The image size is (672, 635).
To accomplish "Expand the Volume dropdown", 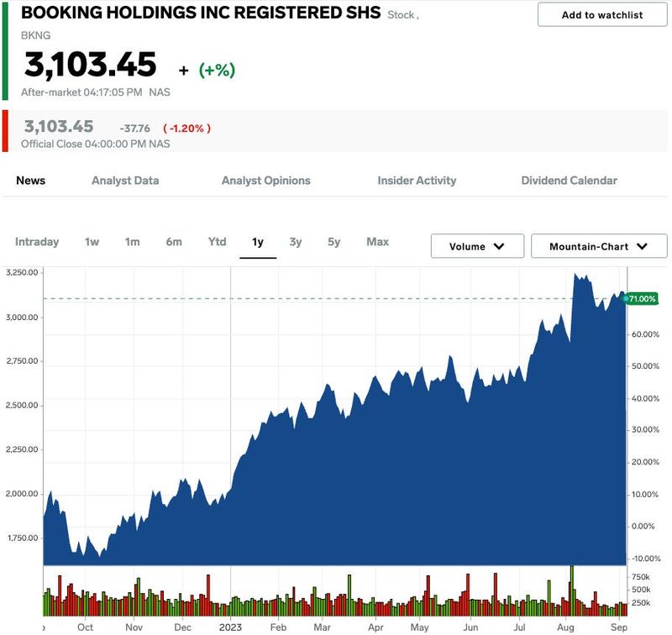I will (477, 246).
